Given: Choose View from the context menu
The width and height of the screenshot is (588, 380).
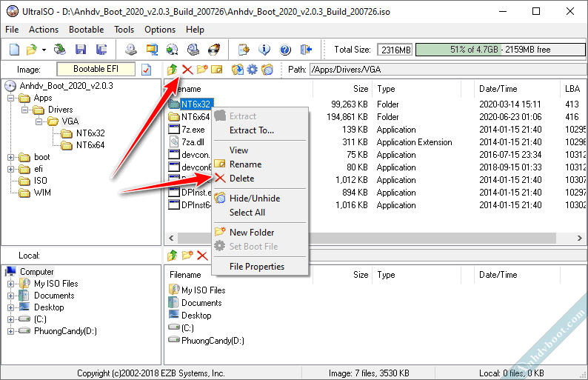Looking at the screenshot, I should pyautogui.click(x=260, y=150).
